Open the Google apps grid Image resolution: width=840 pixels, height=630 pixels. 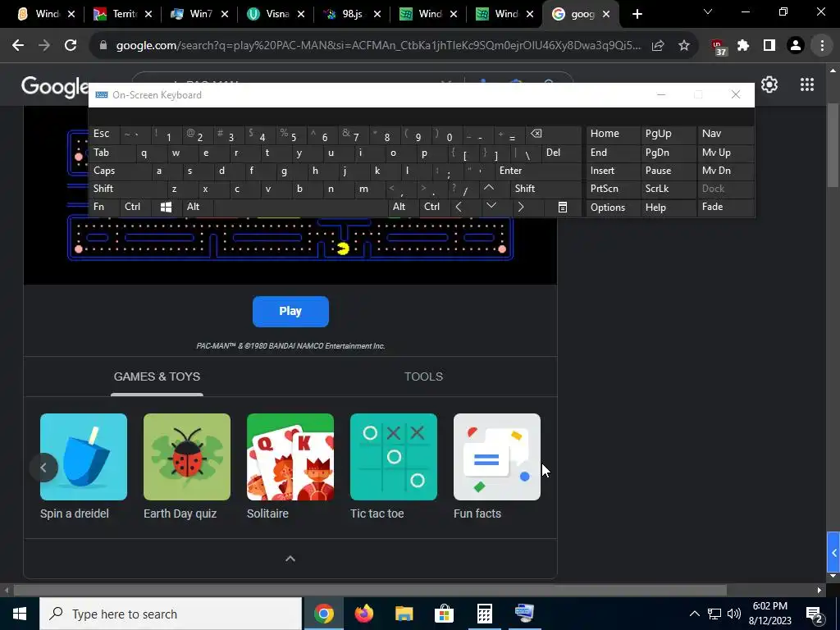[807, 84]
